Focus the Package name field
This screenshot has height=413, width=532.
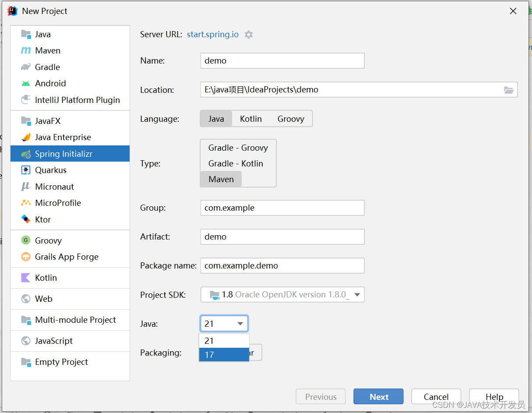(x=282, y=265)
